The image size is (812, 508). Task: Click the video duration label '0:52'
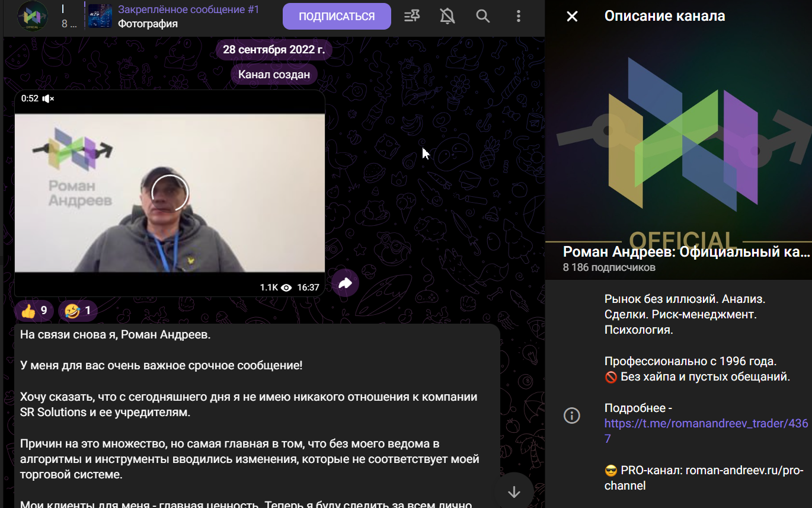pos(30,98)
